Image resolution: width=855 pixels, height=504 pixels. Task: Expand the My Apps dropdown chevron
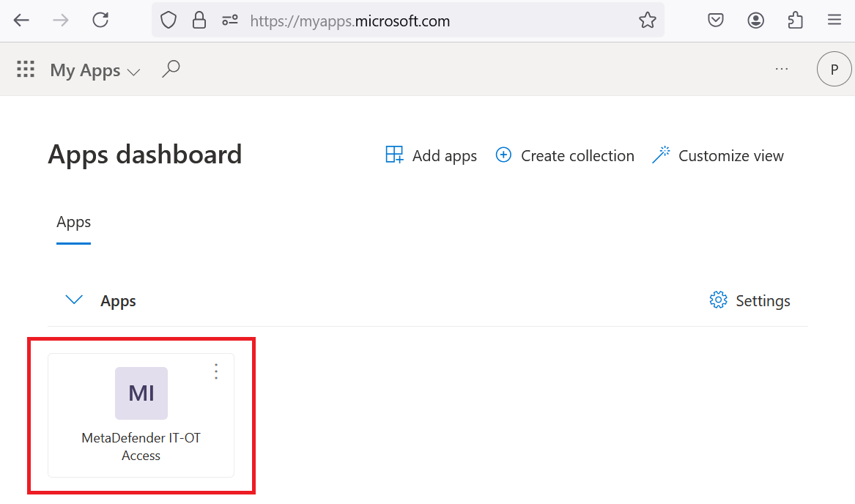(133, 72)
